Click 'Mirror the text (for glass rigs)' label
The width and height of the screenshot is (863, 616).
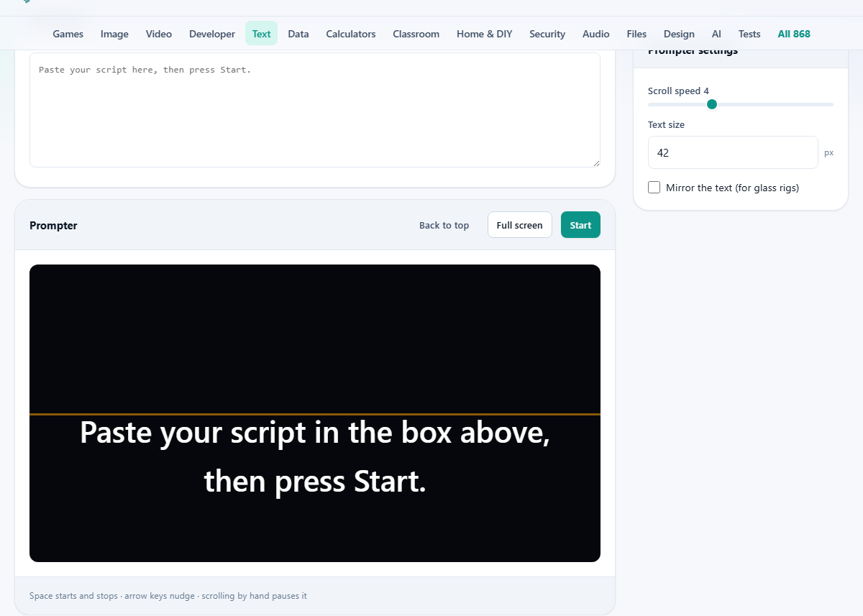click(x=732, y=188)
